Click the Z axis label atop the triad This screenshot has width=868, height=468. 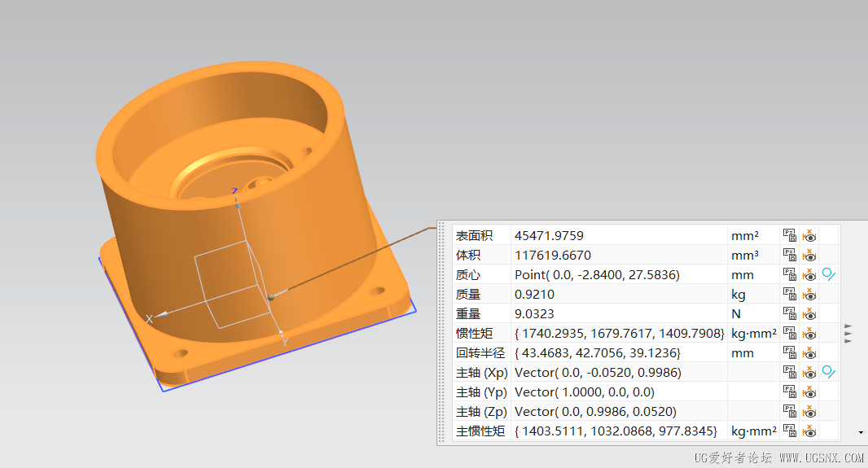point(235,190)
